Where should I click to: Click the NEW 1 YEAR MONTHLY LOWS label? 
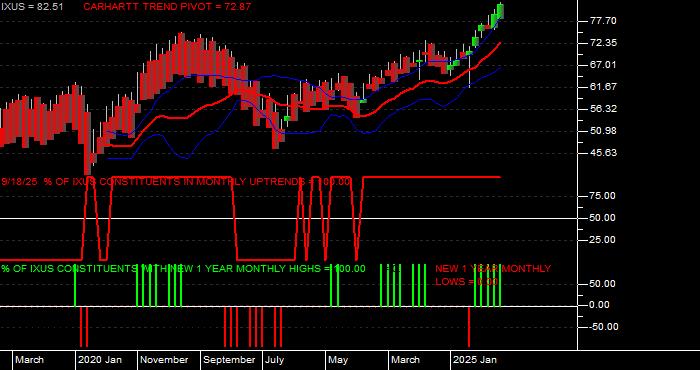tap(493, 275)
